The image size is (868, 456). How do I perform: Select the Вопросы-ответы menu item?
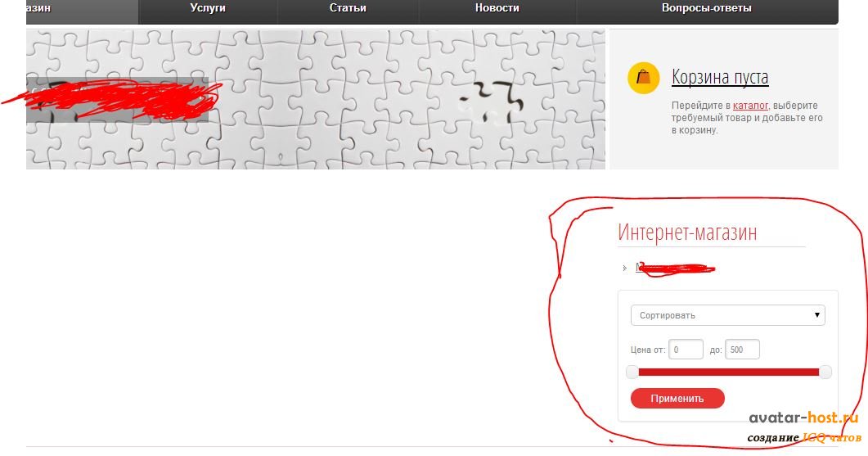(x=706, y=8)
